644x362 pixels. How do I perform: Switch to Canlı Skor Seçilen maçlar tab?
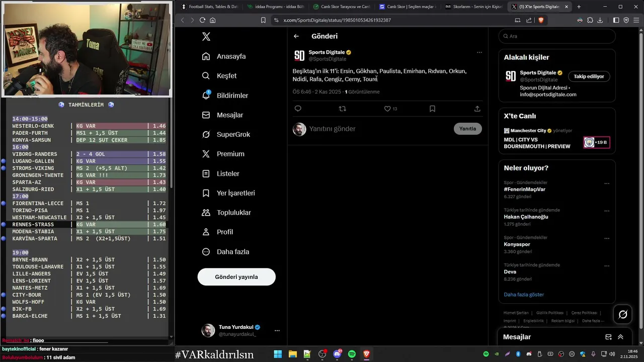click(408, 7)
